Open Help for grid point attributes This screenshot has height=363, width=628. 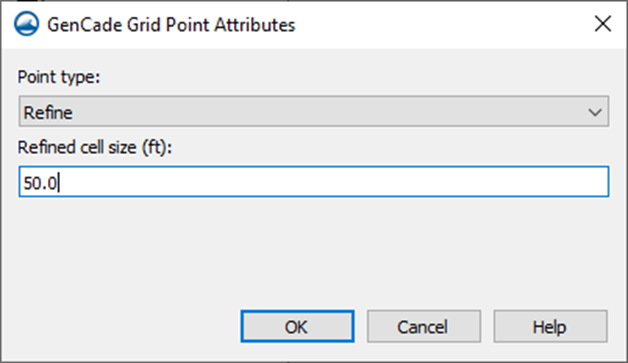[x=550, y=326]
